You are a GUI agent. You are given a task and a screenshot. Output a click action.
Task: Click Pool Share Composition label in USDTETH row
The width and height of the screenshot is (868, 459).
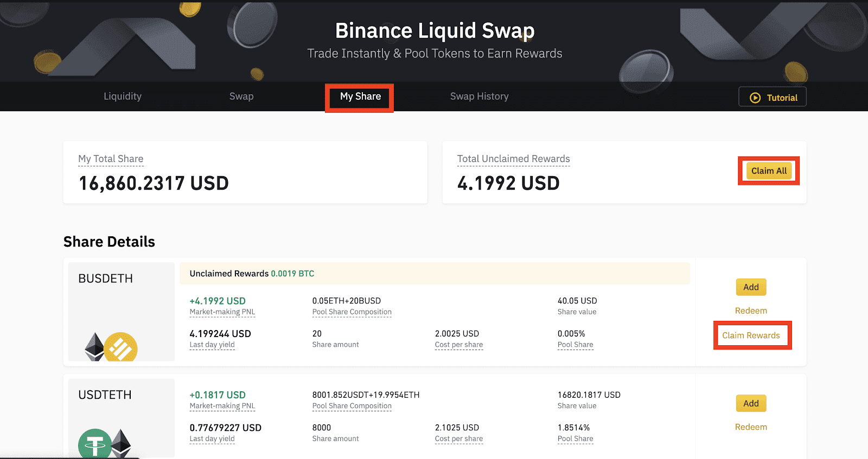point(352,406)
